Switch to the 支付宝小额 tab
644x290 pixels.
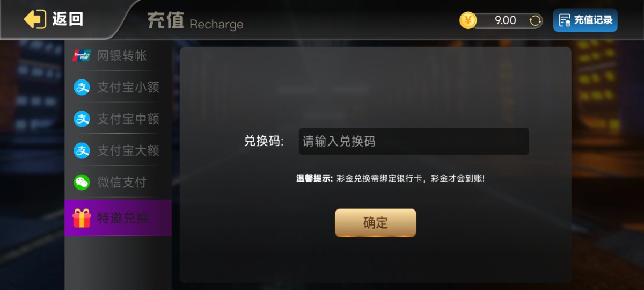click(118, 87)
